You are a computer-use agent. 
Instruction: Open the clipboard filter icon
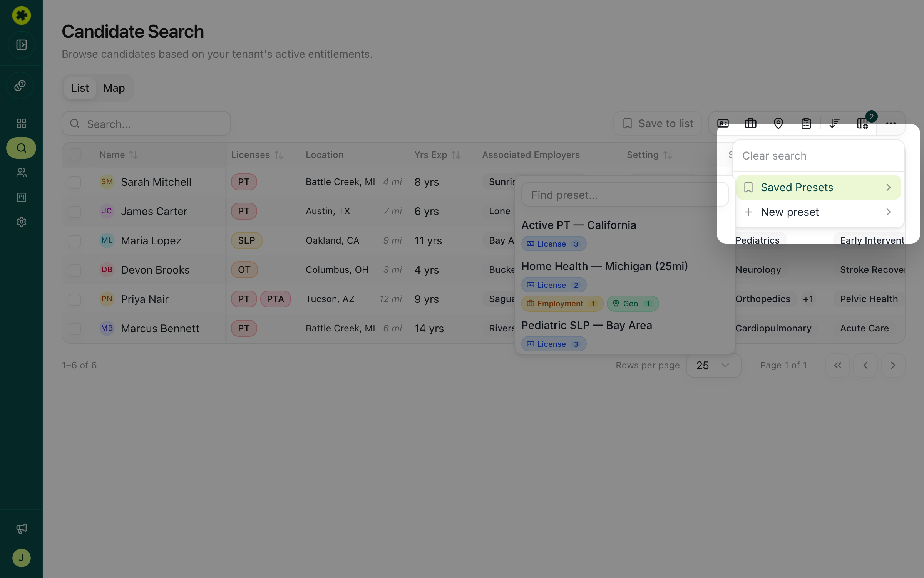tap(806, 123)
